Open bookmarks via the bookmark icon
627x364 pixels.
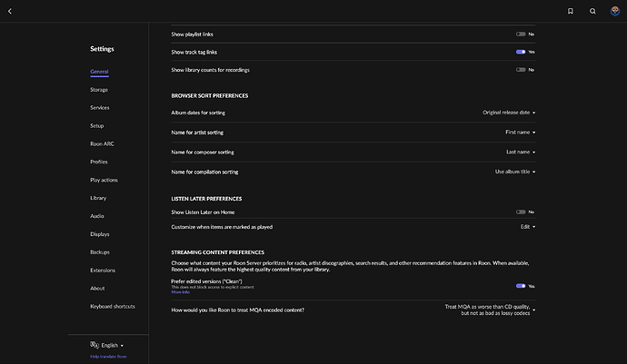(570, 11)
